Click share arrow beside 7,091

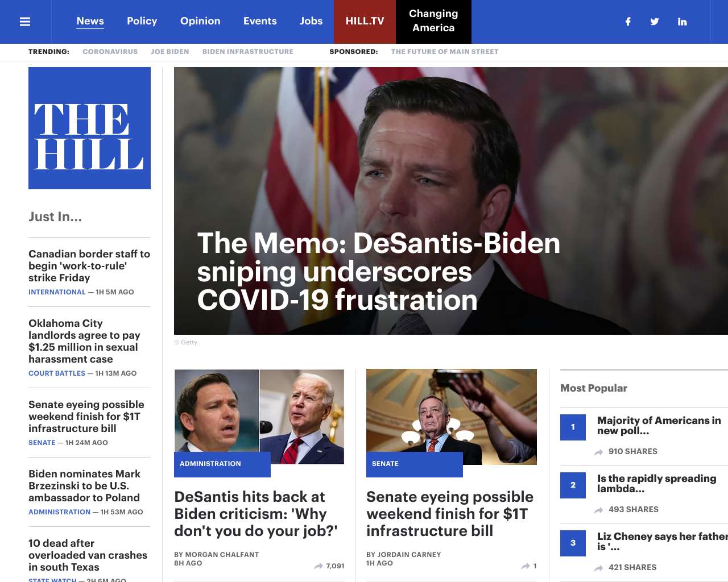pos(318,566)
